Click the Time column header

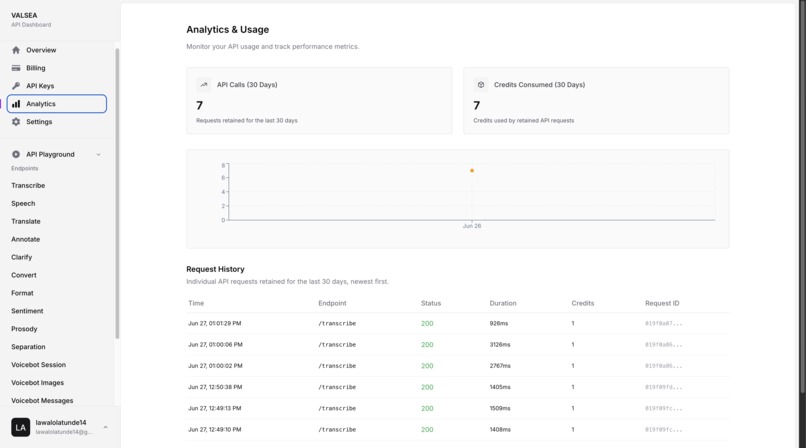click(196, 303)
